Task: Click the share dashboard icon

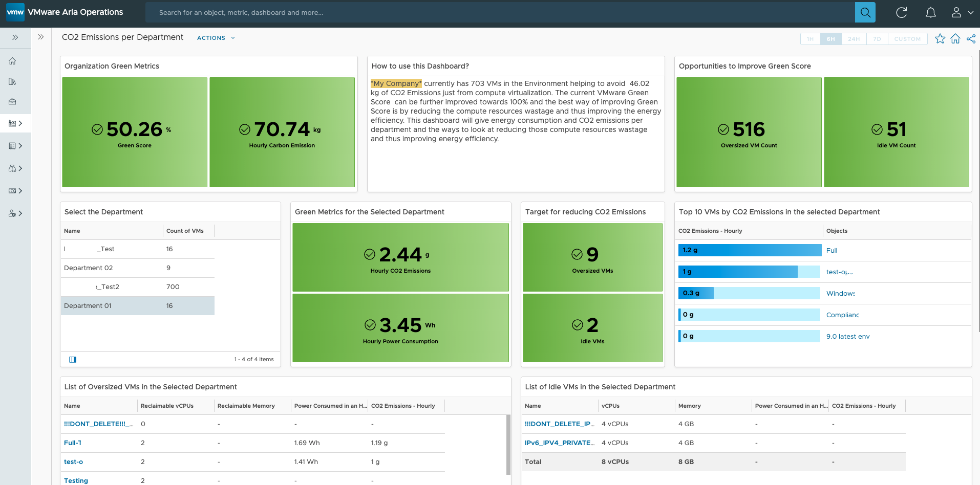Action: click(x=971, y=39)
